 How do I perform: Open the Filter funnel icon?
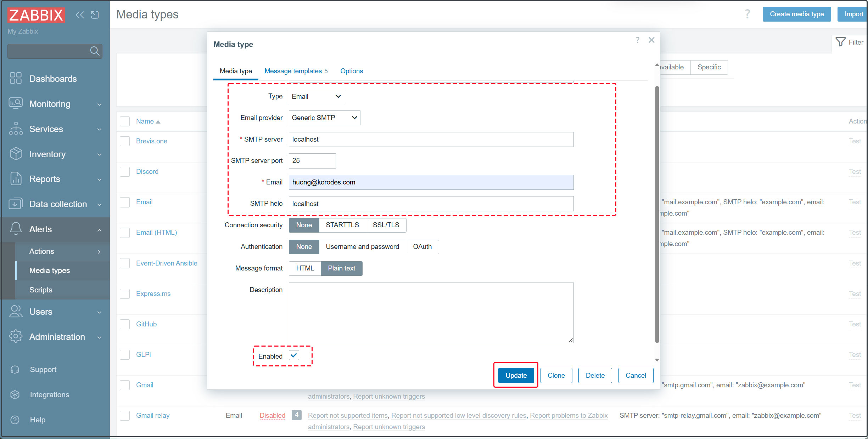coord(840,42)
